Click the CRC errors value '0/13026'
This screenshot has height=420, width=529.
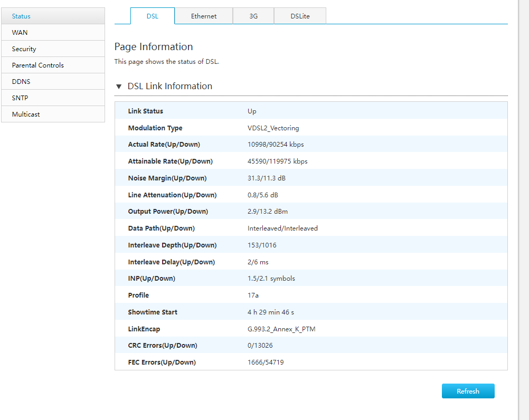260,346
